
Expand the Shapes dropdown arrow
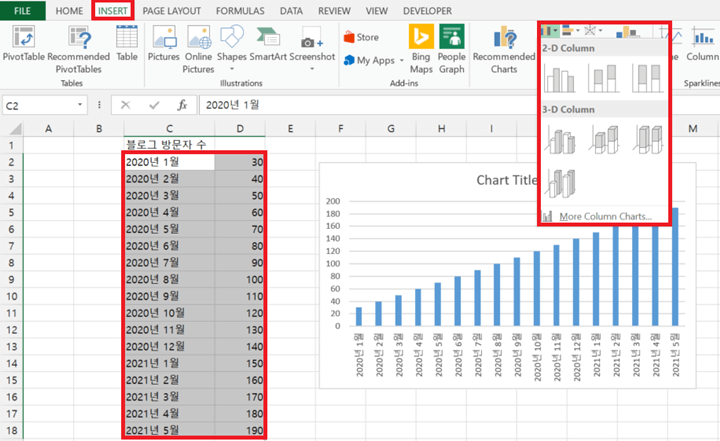[x=232, y=69]
